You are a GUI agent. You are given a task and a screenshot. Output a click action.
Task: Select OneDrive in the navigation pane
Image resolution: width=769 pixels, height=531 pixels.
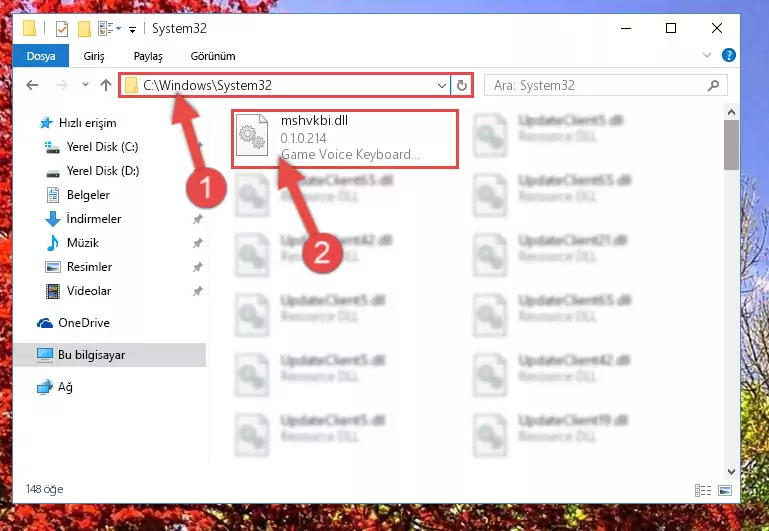83,323
